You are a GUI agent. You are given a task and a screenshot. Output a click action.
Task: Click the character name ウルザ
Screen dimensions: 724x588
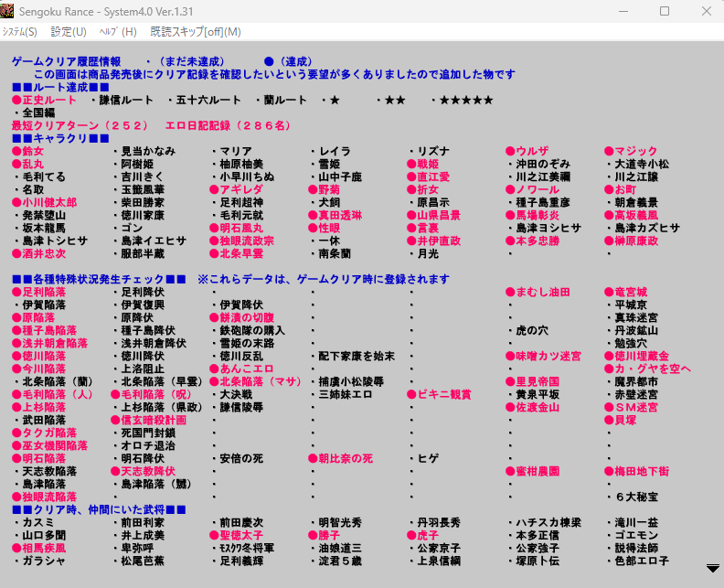click(x=527, y=152)
